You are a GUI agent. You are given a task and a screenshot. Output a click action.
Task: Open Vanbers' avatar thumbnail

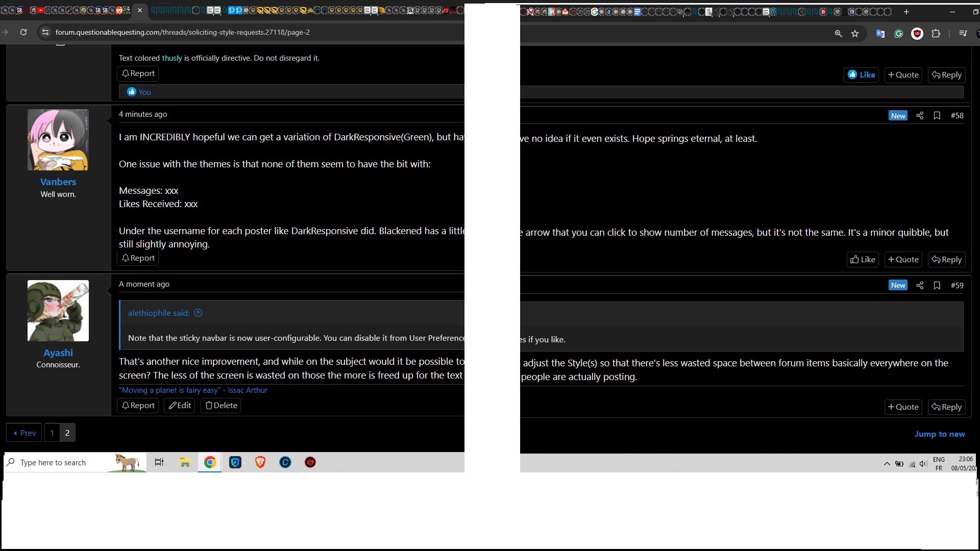point(58,140)
